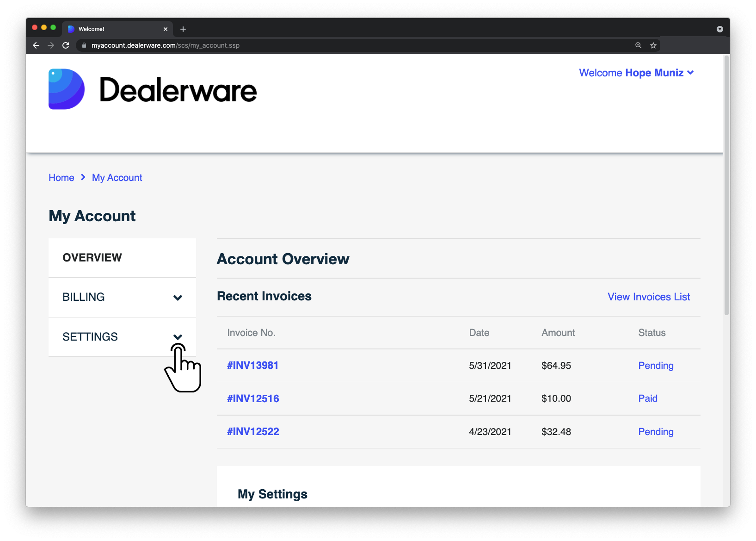This screenshot has width=756, height=541.
Task: Open invoice #INV12522
Action: point(253,432)
